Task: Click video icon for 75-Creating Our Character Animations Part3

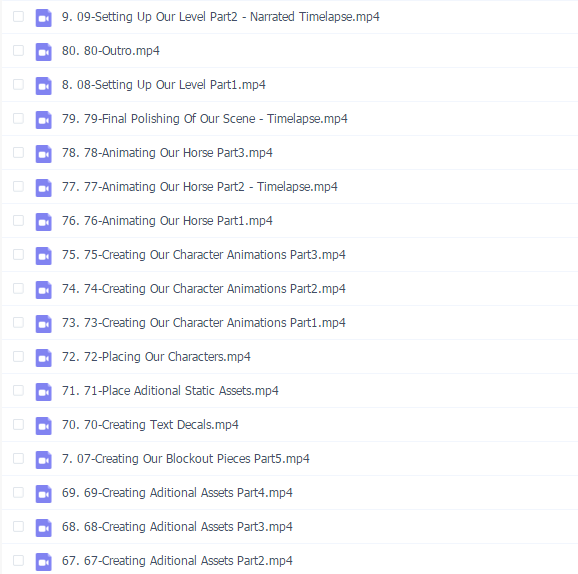Action: 43,255
